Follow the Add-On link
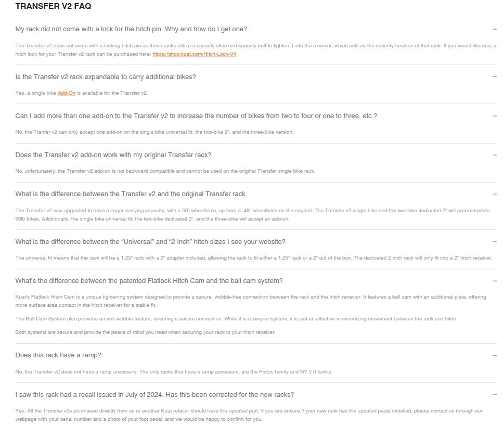Image resolution: width=504 pixels, height=426 pixels. [66, 93]
